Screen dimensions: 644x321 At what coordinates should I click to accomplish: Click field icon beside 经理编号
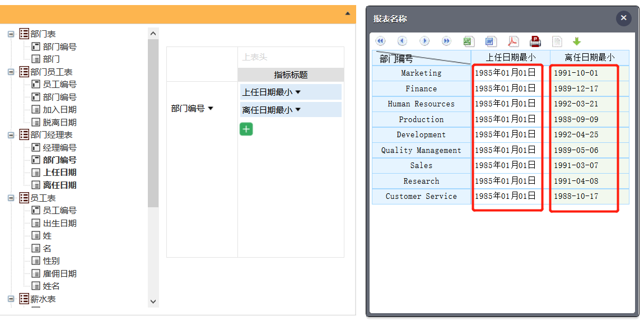click(x=36, y=147)
